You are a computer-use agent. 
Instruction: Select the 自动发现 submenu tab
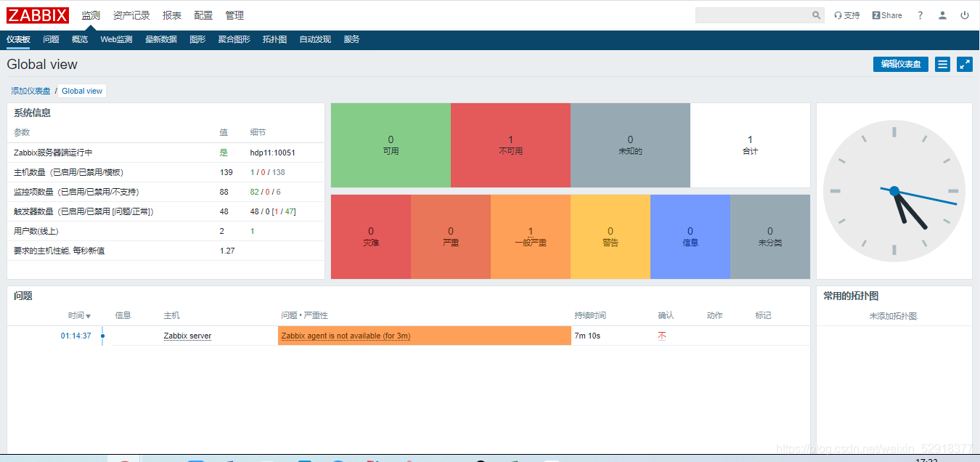315,40
